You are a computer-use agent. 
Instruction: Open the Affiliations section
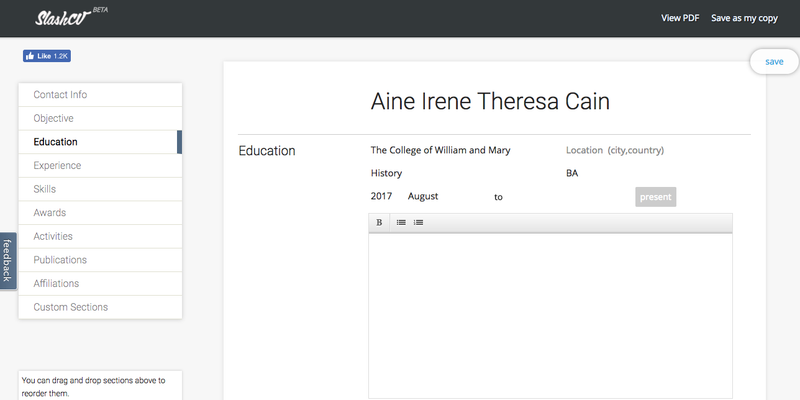coord(101,284)
